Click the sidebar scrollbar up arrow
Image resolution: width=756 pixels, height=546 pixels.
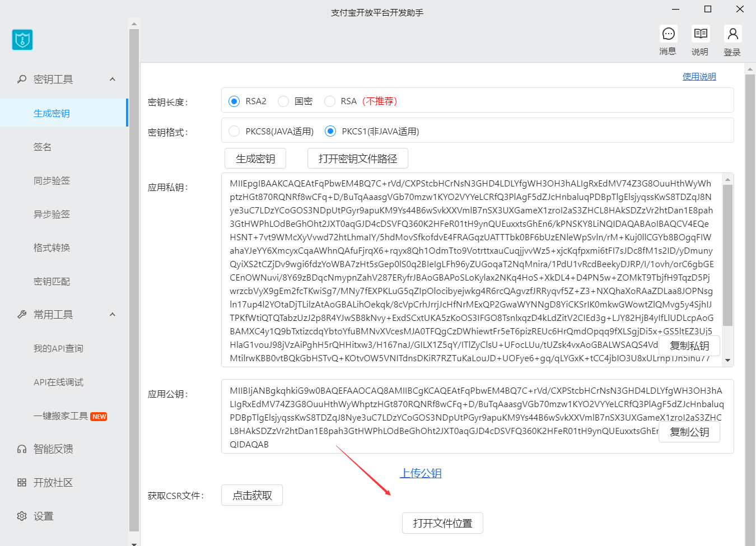[x=134, y=24]
